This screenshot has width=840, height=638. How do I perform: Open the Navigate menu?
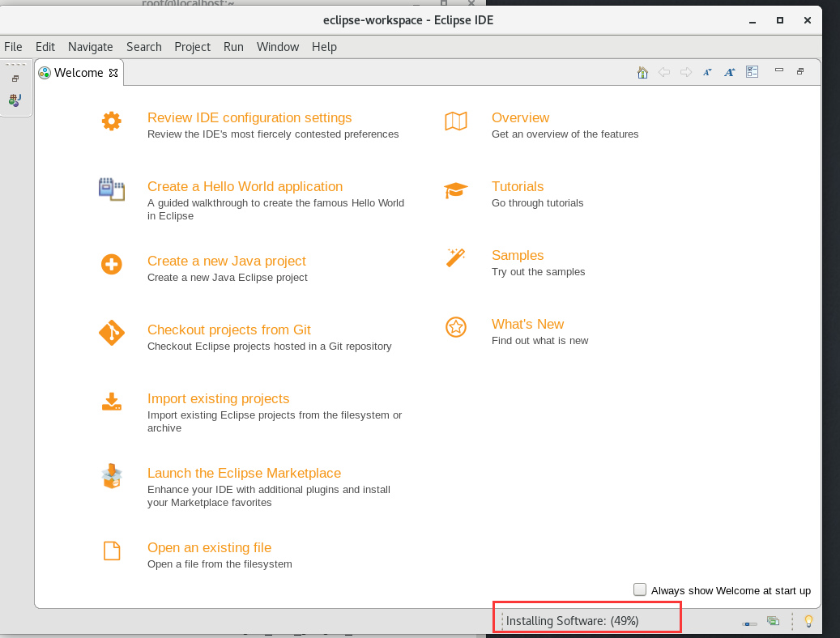pyautogui.click(x=90, y=47)
